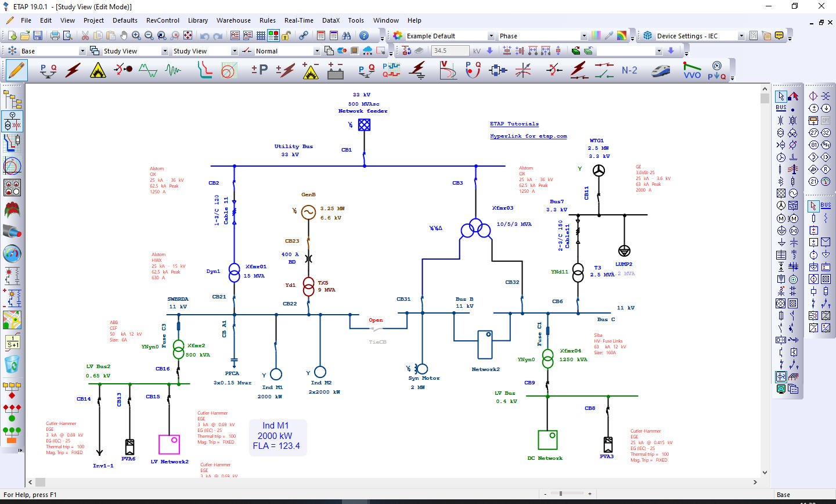Switch to Load Flow analysis mode

(48, 70)
